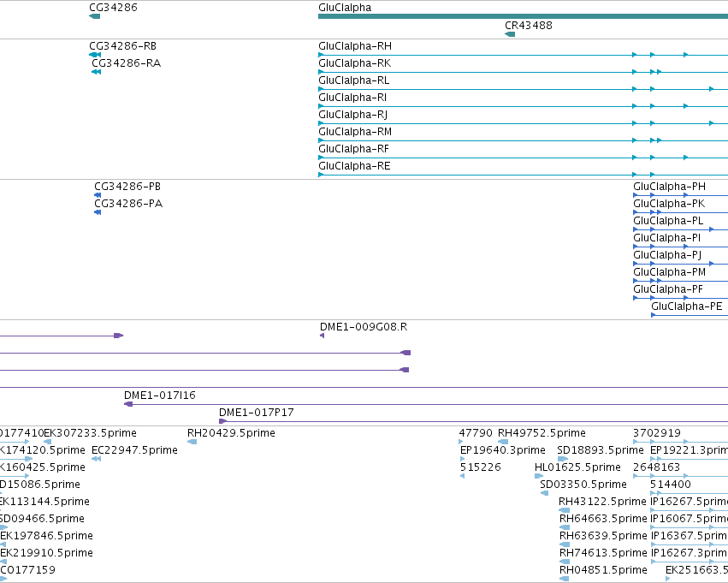Select the CR43488 gene arrow glyph
728x583 pixels.
510,34
